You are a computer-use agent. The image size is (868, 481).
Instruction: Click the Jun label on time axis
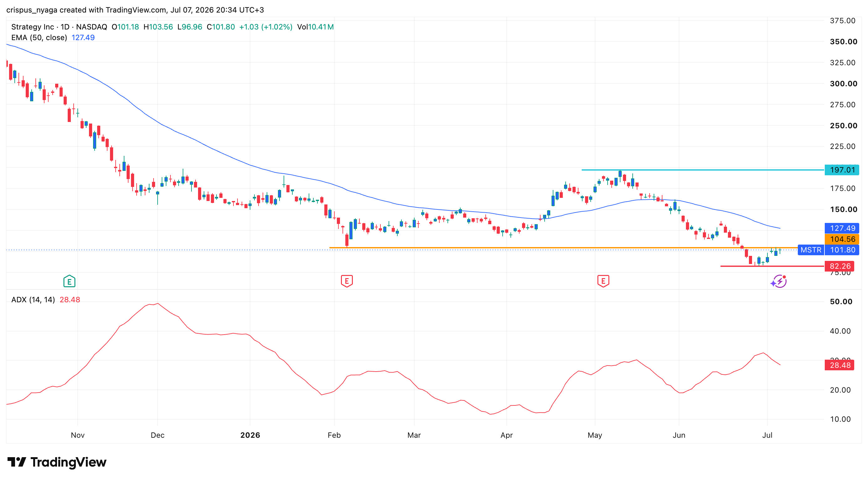(679, 435)
